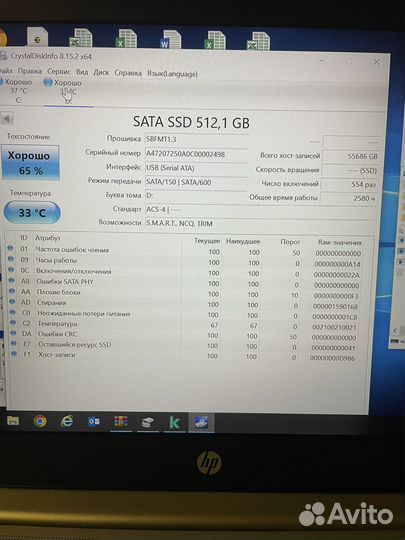
Task: Select the C: disk tab at 37 °C
Action: pos(18,91)
